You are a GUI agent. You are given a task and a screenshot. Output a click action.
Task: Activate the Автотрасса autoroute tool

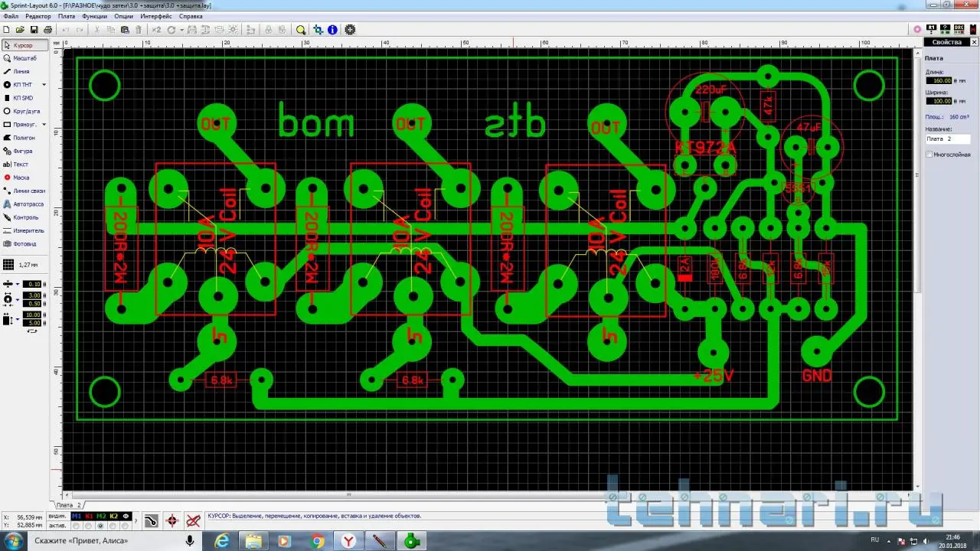(x=28, y=204)
